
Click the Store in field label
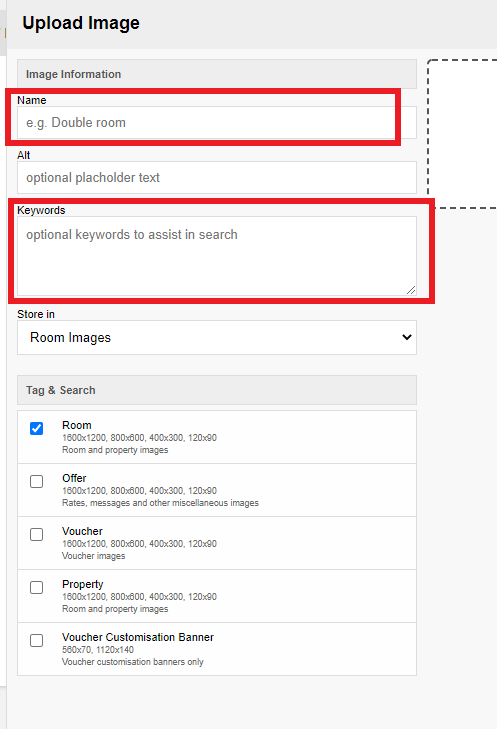[x=36, y=314]
